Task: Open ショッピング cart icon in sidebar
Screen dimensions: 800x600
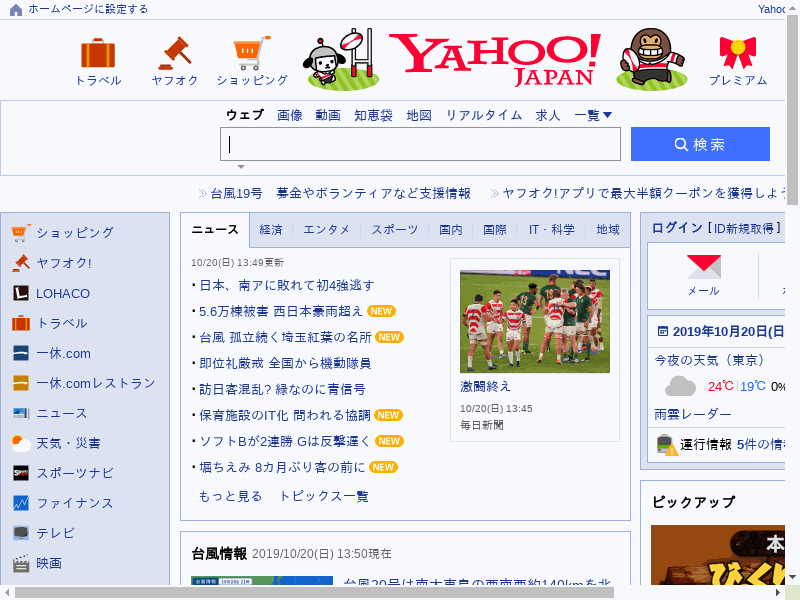Action: [x=21, y=233]
